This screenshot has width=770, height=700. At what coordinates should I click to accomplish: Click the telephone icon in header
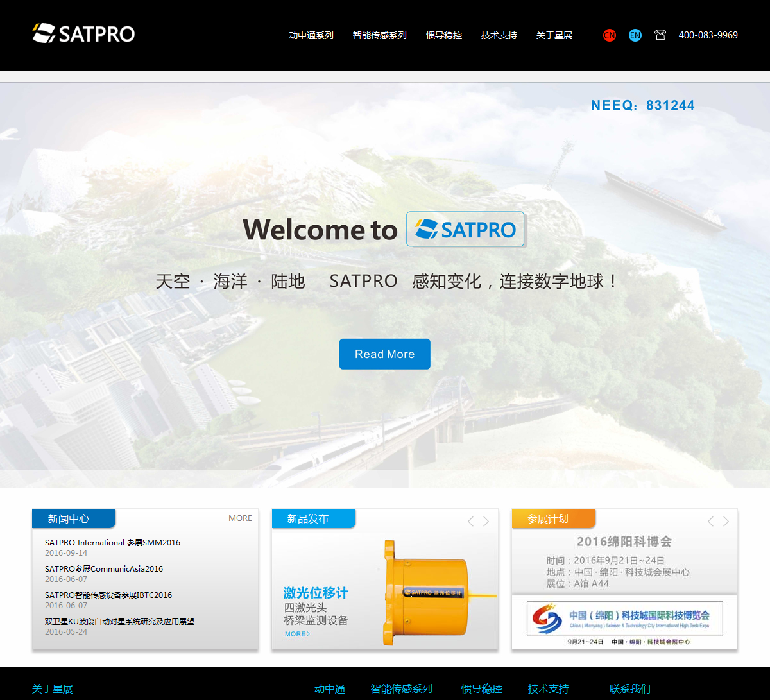(660, 35)
